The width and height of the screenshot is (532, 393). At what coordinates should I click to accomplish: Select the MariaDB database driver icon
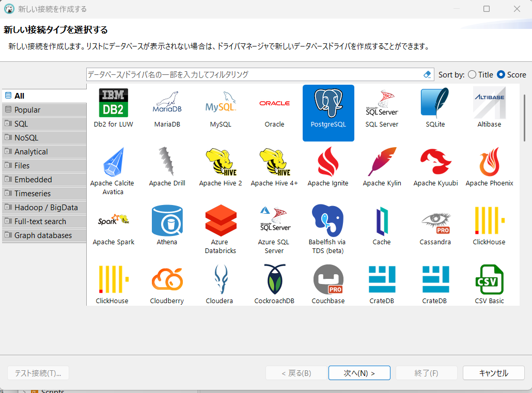(167, 103)
